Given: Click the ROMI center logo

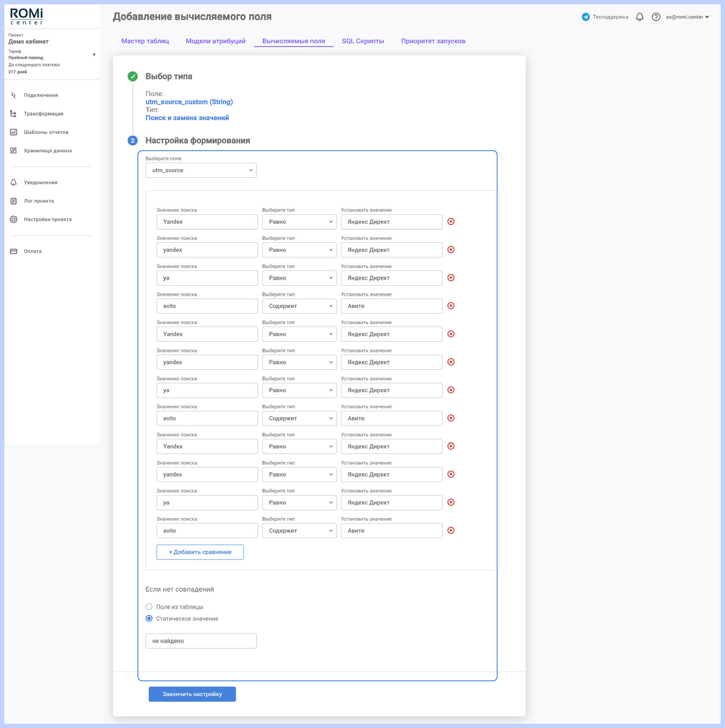Looking at the screenshot, I should pos(27,16).
